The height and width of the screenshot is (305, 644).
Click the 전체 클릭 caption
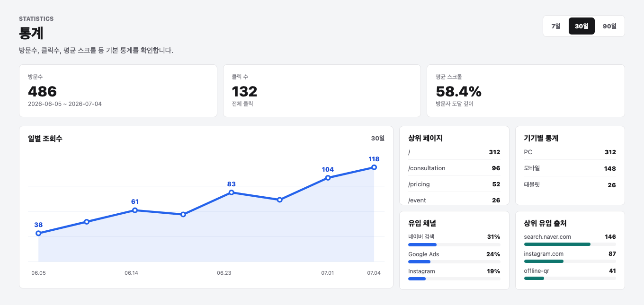click(x=242, y=104)
